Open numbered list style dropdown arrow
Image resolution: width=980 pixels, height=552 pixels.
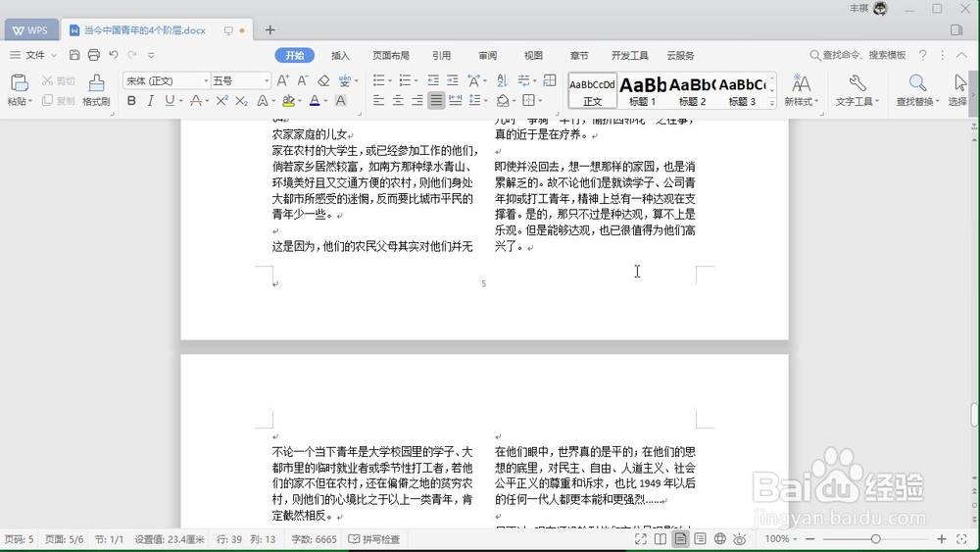[416, 80]
